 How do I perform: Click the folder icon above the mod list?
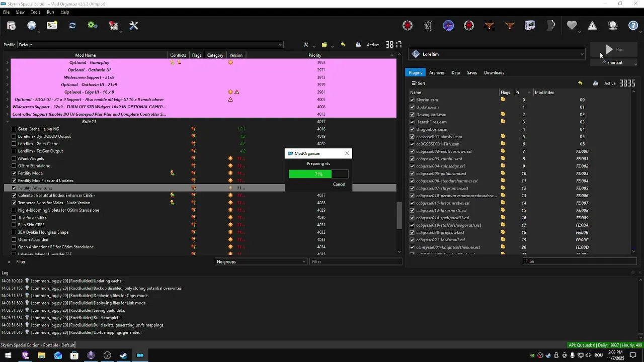pos(325,45)
